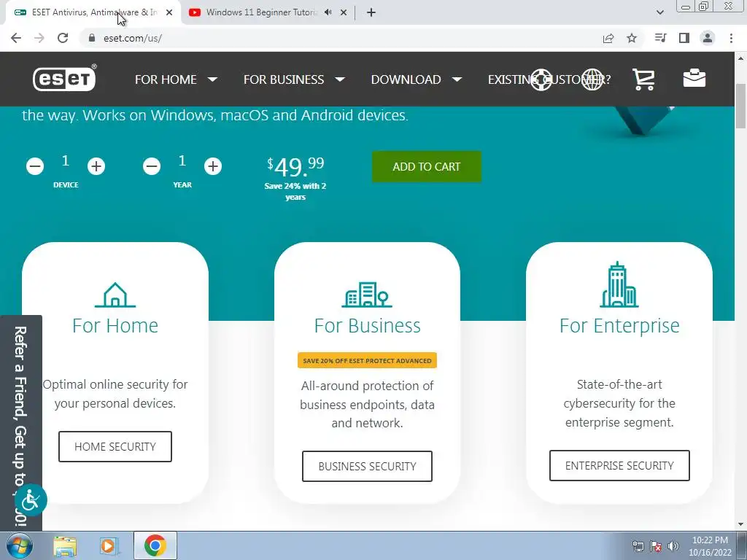Click the BUSINESS SECURITY button

coord(367,466)
